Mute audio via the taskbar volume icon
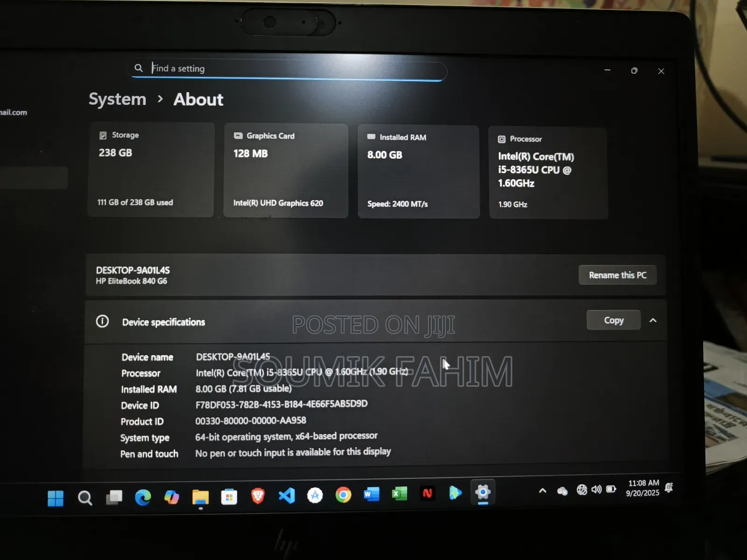 596,489
